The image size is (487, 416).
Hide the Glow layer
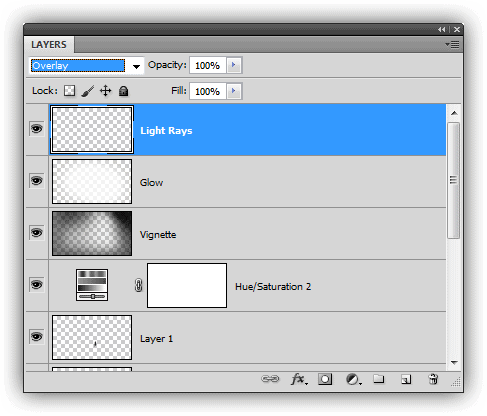37,181
